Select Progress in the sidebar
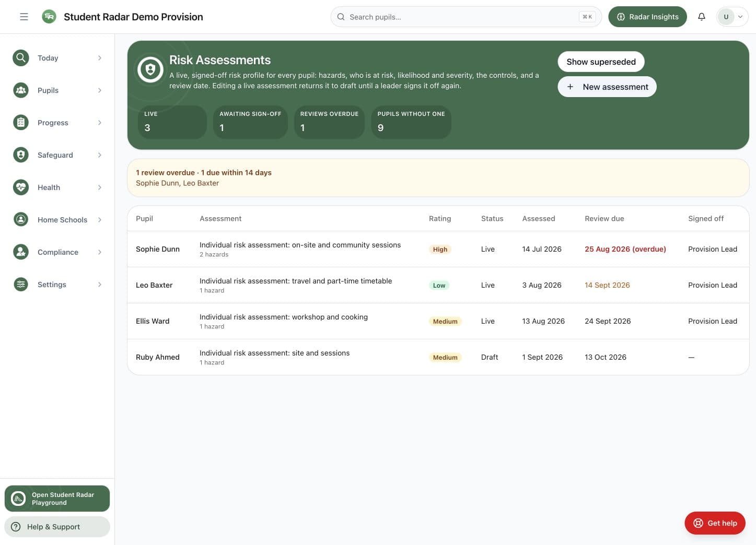Viewport: 756px width, 545px height. click(57, 123)
